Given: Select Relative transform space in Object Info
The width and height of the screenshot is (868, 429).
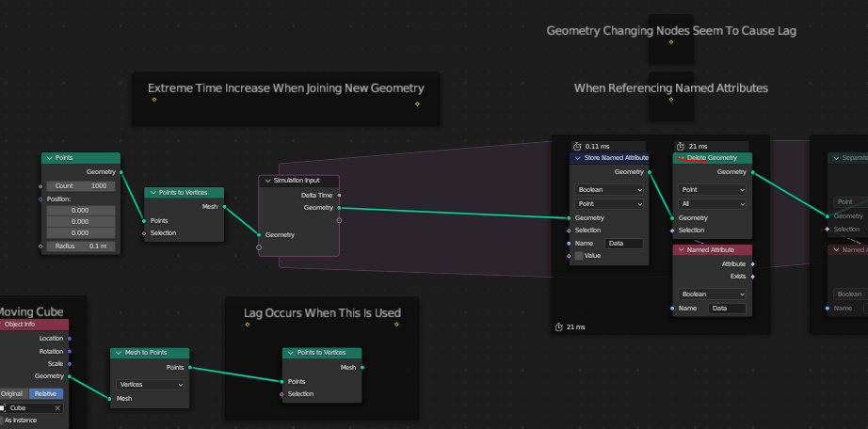Looking at the screenshot, I should pos(45,394).
